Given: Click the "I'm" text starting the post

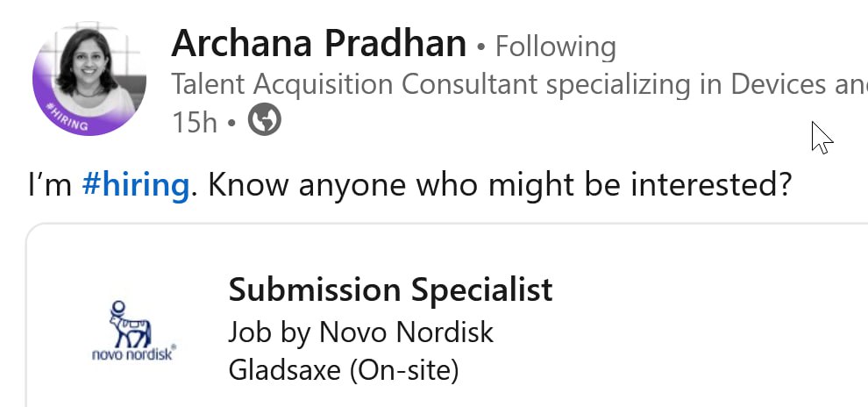Looking at the screenshot, I should (x=50, y=185).
